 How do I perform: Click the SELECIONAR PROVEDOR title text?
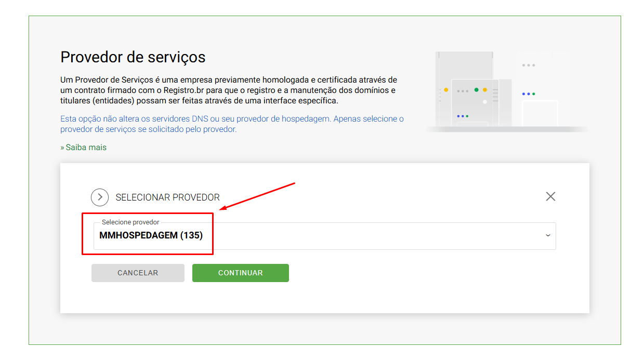[167, 197]
